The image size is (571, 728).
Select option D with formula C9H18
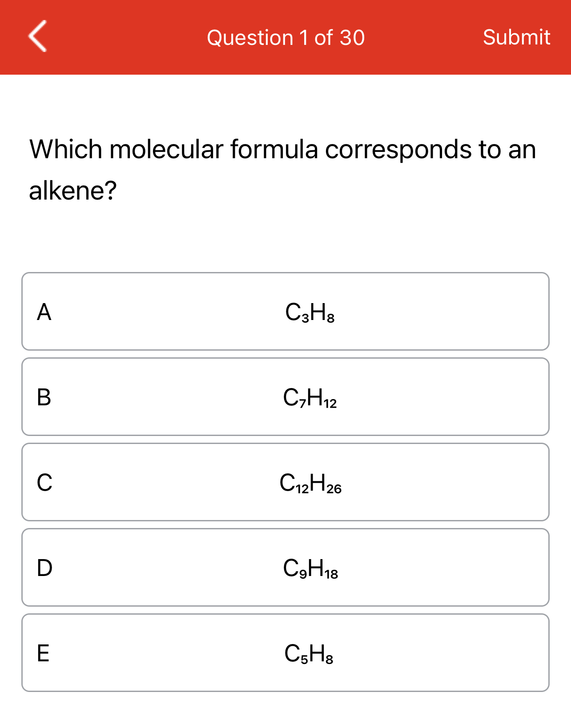pos(285,567)
